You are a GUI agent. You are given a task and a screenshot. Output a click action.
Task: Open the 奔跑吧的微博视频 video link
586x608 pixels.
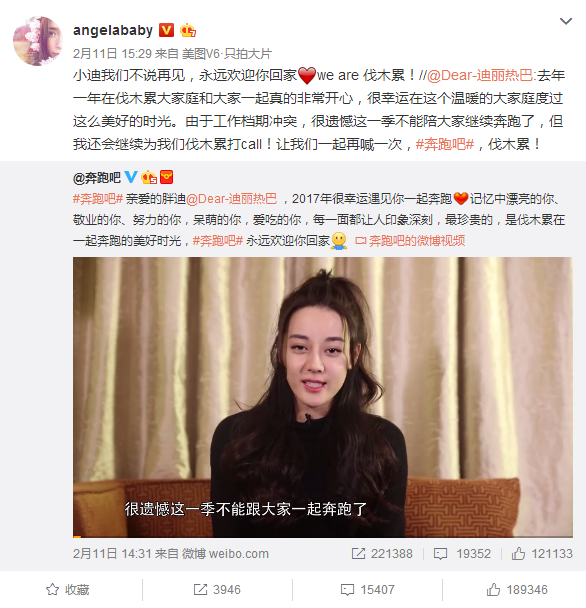pyautogui.click(x=410, y=241)
